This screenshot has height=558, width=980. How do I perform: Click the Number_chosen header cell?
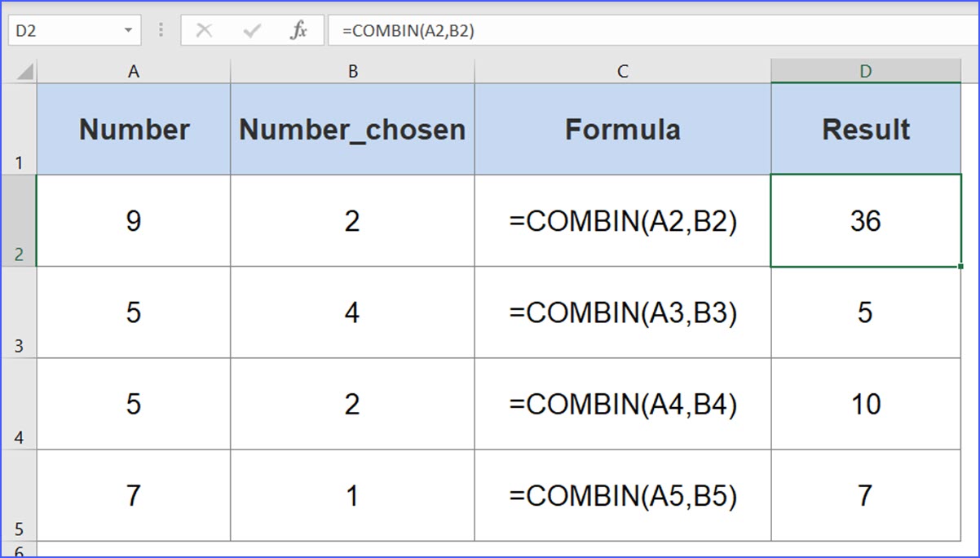point(352,129)
